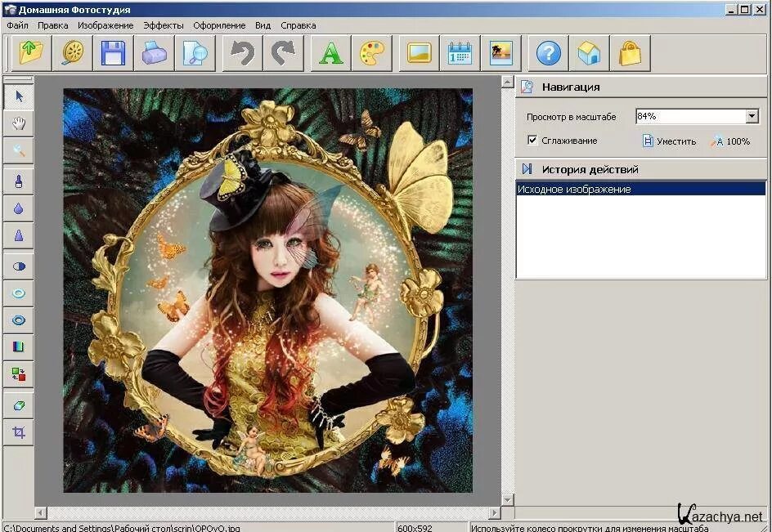Print the image with the printer icon
772x532 pixels.
[154, 52]
